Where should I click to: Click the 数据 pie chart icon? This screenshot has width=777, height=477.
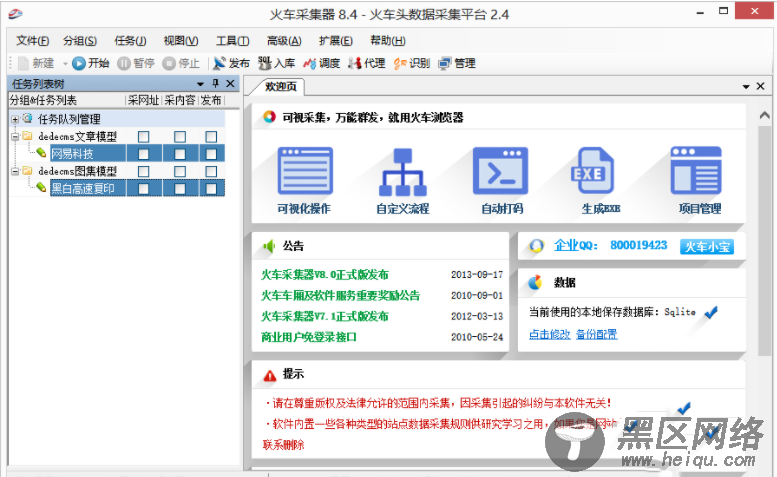pyautogui.click(x=535, y=282)
